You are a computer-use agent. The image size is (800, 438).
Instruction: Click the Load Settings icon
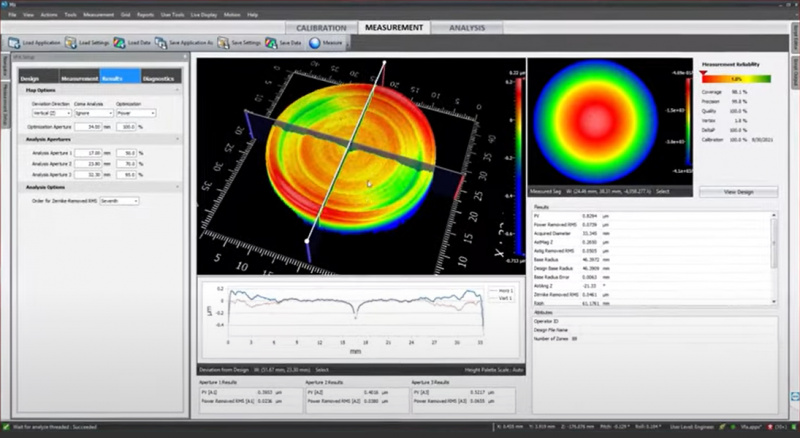click(71, 43)
